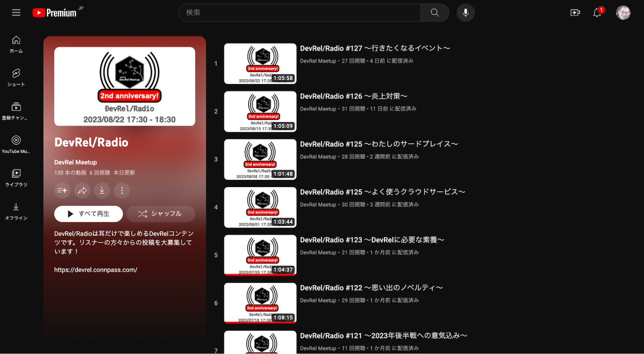Screen dimensions: 644x354
Task: Click DevRel Meetup channel under video #126
Action: [318, 109]
